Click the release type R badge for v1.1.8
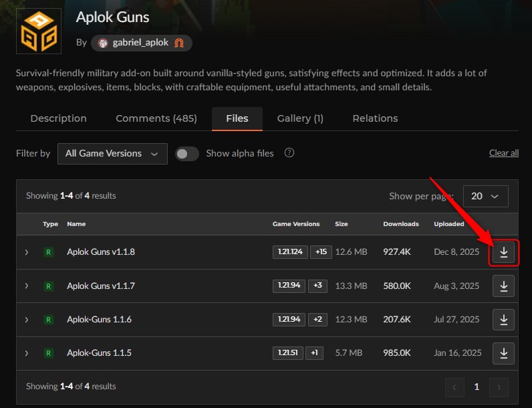The image size is (532, 408). (49, 252)
